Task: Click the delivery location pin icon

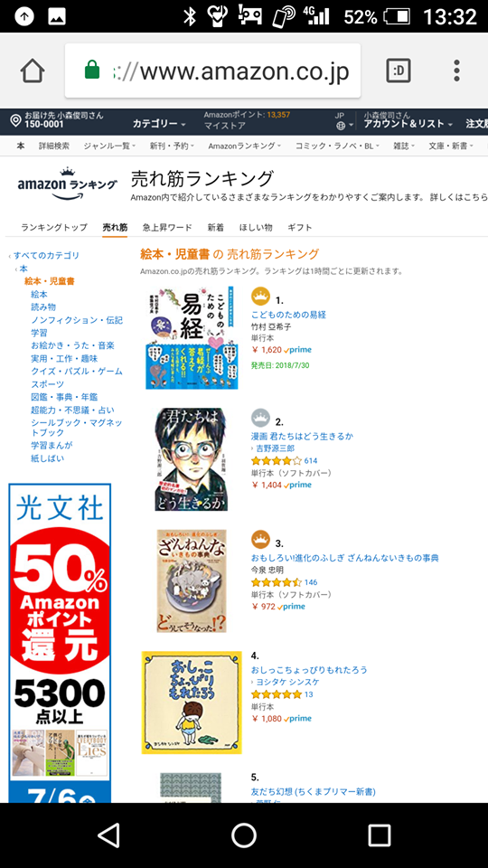Action: [15, 120]
